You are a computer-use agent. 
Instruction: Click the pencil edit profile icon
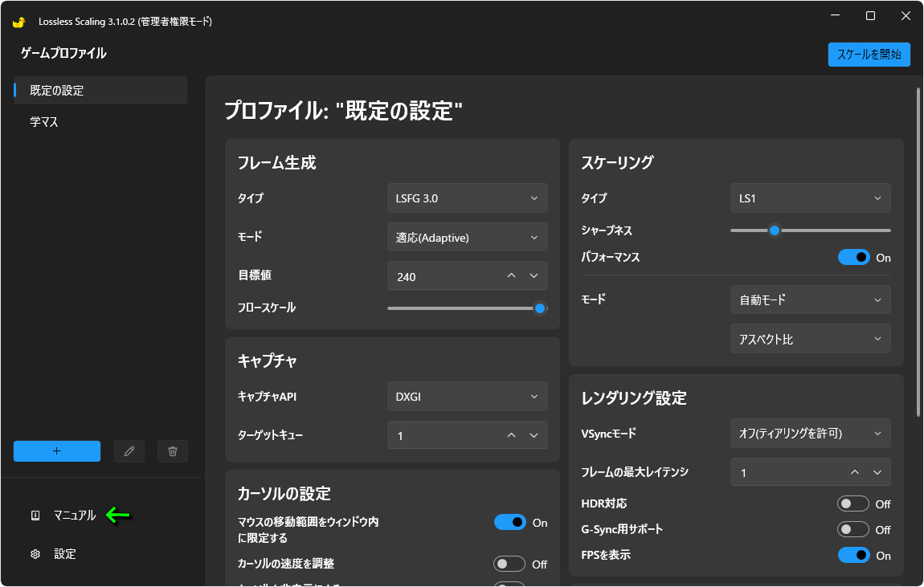click(x=129, y=451)
